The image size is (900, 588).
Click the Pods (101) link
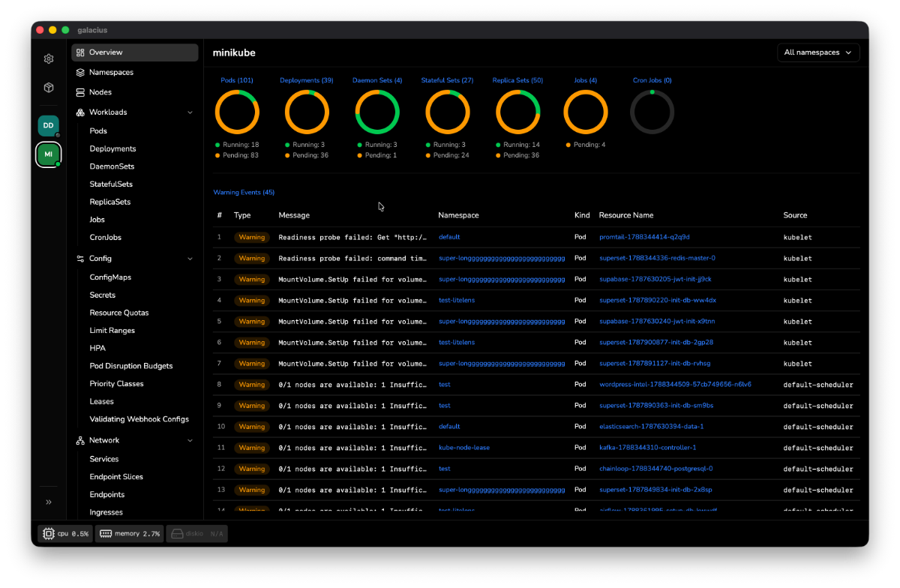(237, 80)
